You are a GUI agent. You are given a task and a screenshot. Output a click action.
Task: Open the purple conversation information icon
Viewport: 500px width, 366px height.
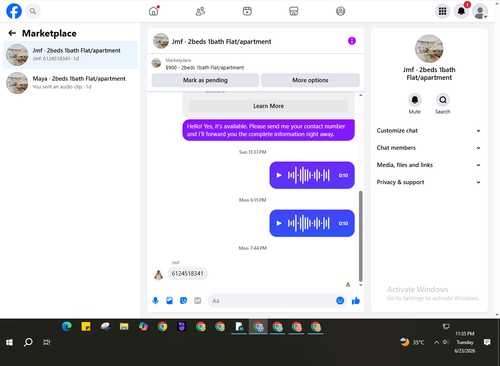(x=352, y=41)
